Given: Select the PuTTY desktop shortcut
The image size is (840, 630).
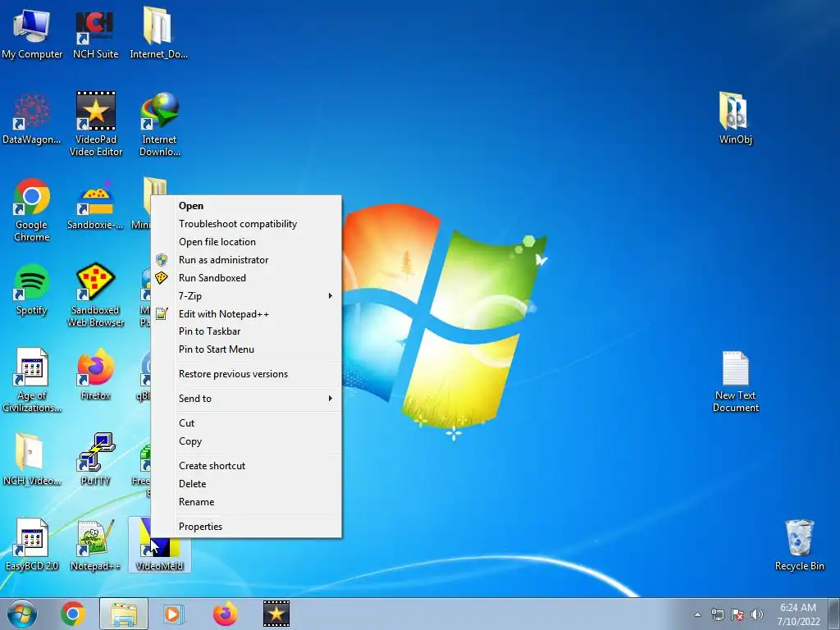Looking at the screenshot, I should tap(95, 459).
